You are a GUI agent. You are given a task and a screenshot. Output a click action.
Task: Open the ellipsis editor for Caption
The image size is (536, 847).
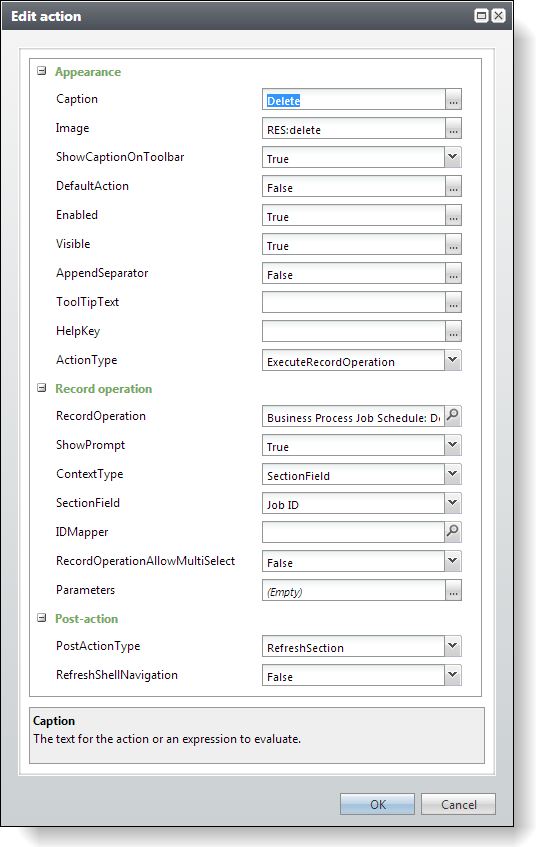tap(453, 99)
